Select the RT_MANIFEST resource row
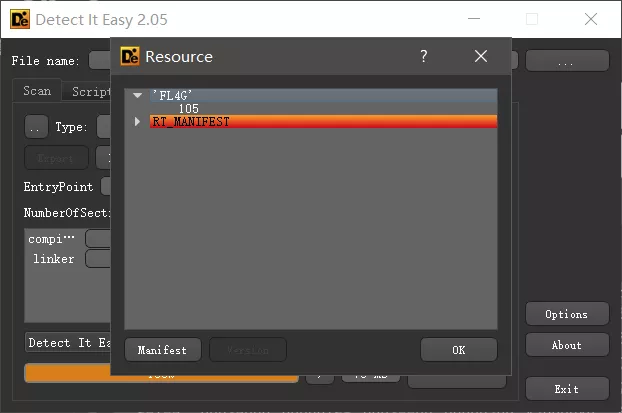Screen dimensions: 622x413 (x=323, y=121)
